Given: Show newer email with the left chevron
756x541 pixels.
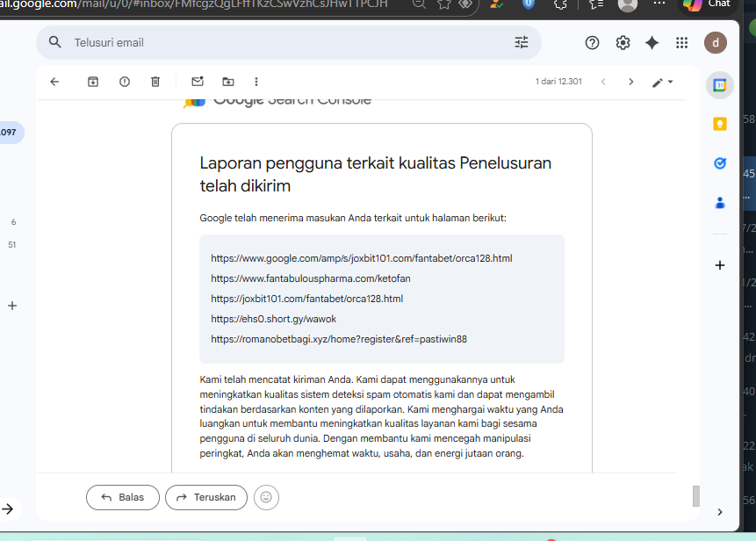Looking at the screenshot, I should coord(603,82).
